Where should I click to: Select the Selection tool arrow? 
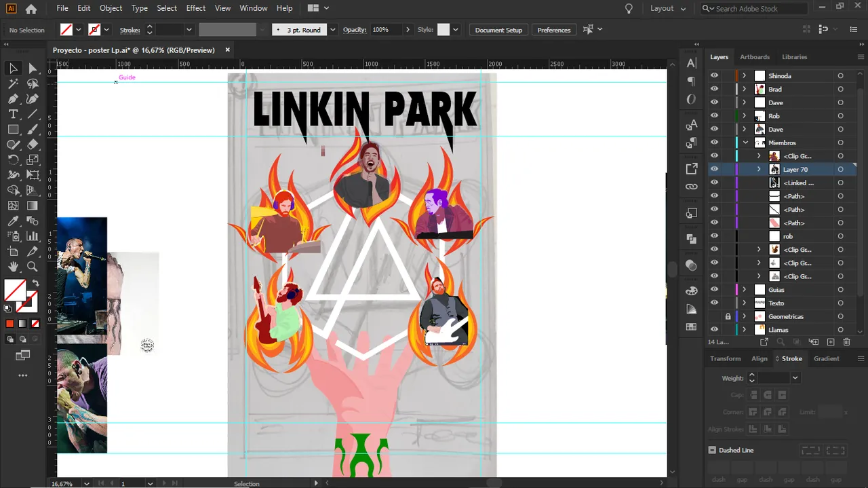click(13, 69)
